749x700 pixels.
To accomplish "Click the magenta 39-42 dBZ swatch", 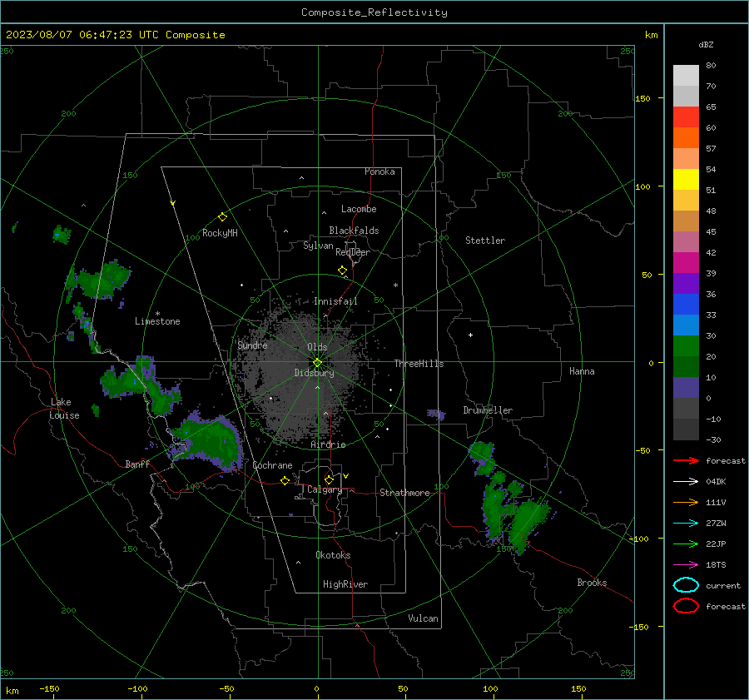I will click(x=686, y=263).
